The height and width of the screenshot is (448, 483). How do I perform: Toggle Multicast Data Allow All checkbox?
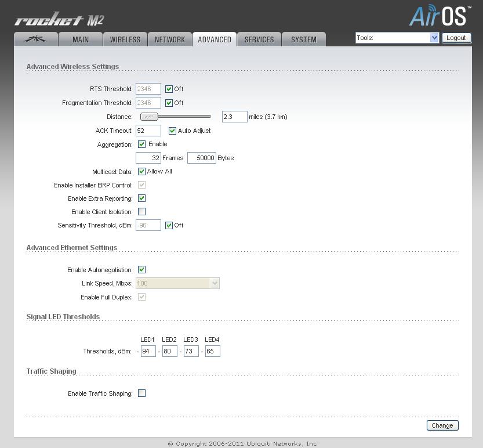141,171
